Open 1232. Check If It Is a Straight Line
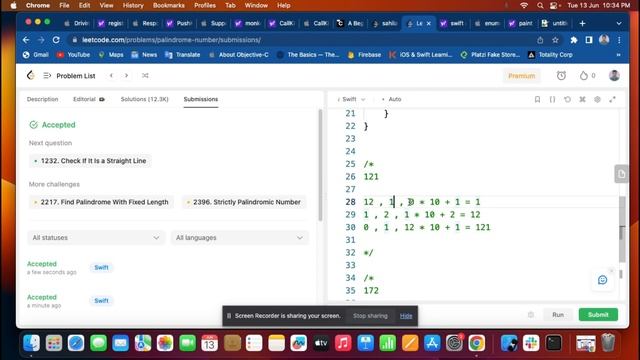 pos(90,161)
